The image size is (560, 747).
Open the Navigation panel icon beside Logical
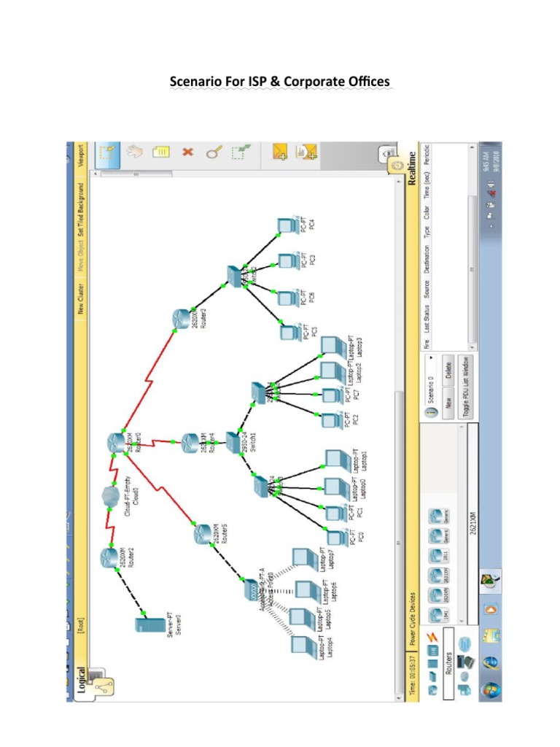click(x=103, y=686)
